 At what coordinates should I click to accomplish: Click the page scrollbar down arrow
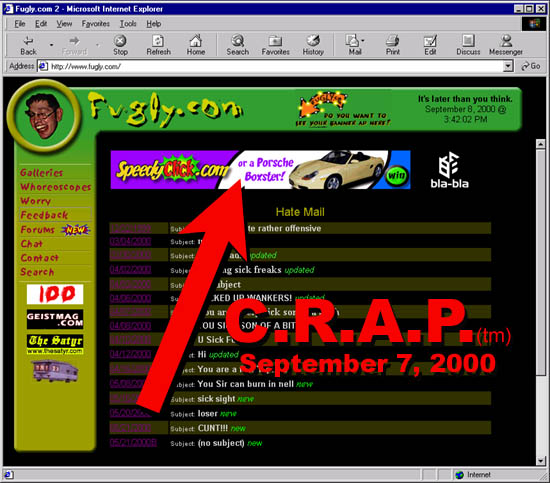541,461
